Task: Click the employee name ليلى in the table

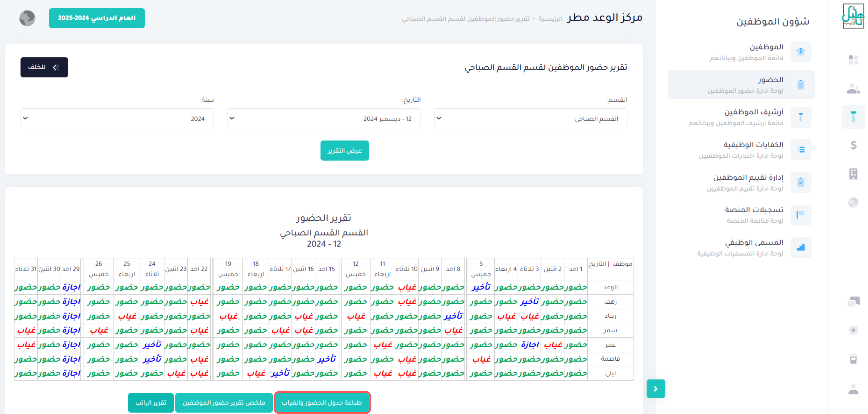Action: point(610,373)
